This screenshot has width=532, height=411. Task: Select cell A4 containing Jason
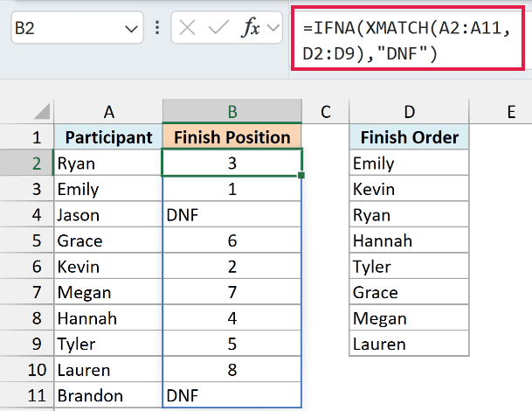click(108, 214)
